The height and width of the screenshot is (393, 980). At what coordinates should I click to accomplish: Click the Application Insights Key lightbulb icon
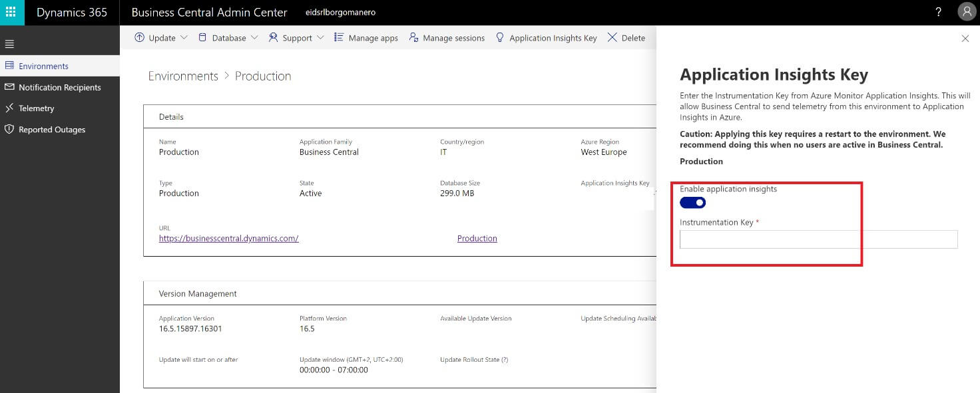pos(500,38)
